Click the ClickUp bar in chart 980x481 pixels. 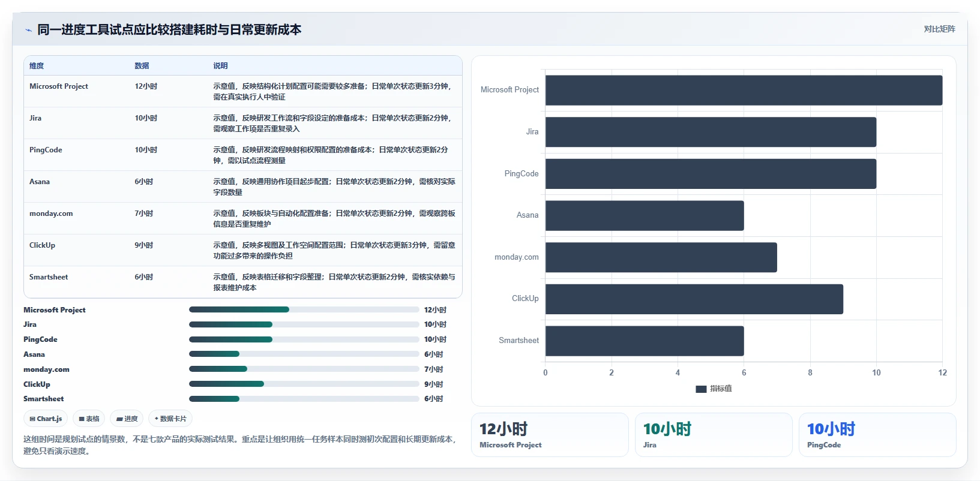click(694, 299)
